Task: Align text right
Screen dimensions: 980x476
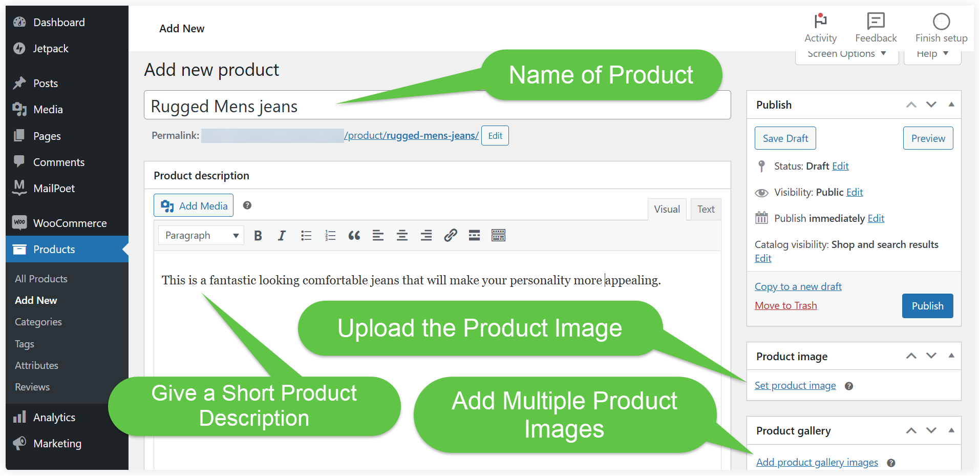Action: 427,236
